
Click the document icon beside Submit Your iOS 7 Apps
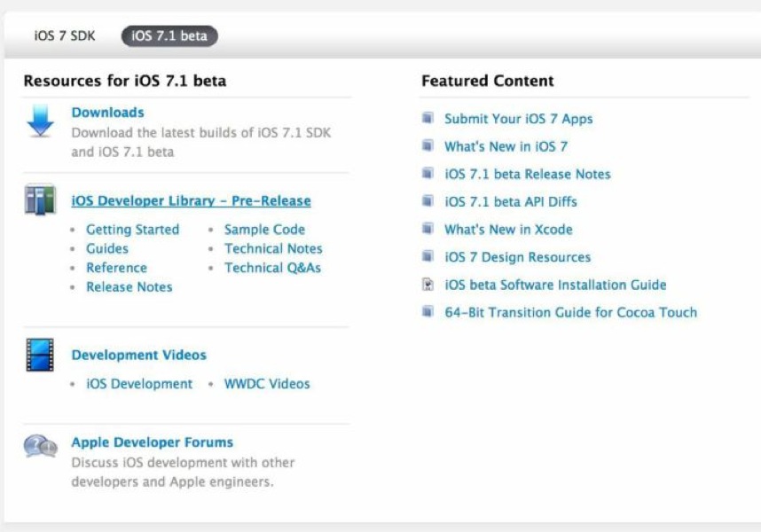(428, 118)
